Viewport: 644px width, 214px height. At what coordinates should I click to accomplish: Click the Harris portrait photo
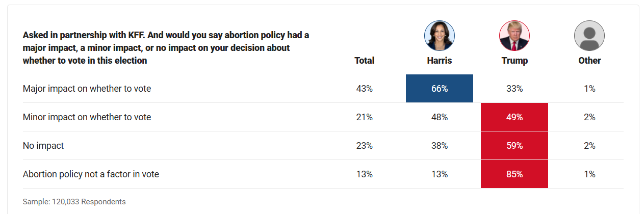[x=439, y=36]
